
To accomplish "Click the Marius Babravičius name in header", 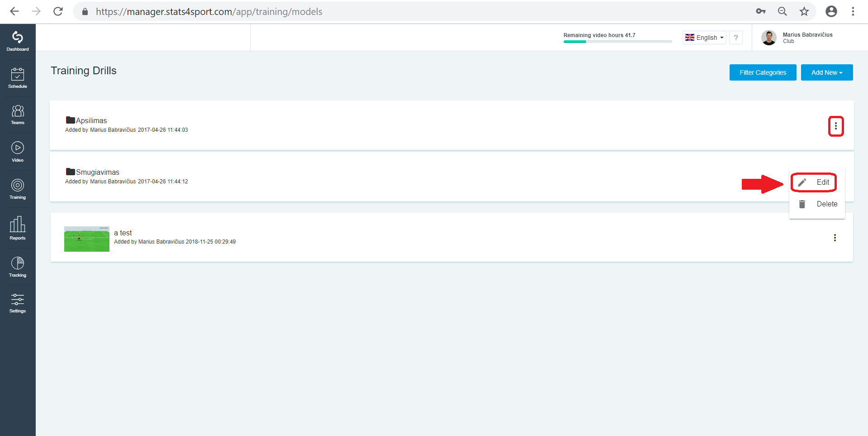I will 808,35.
